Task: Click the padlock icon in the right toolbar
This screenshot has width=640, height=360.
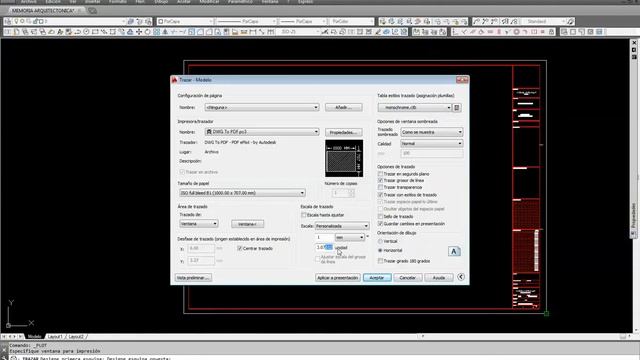Action: tap(551, 32)
